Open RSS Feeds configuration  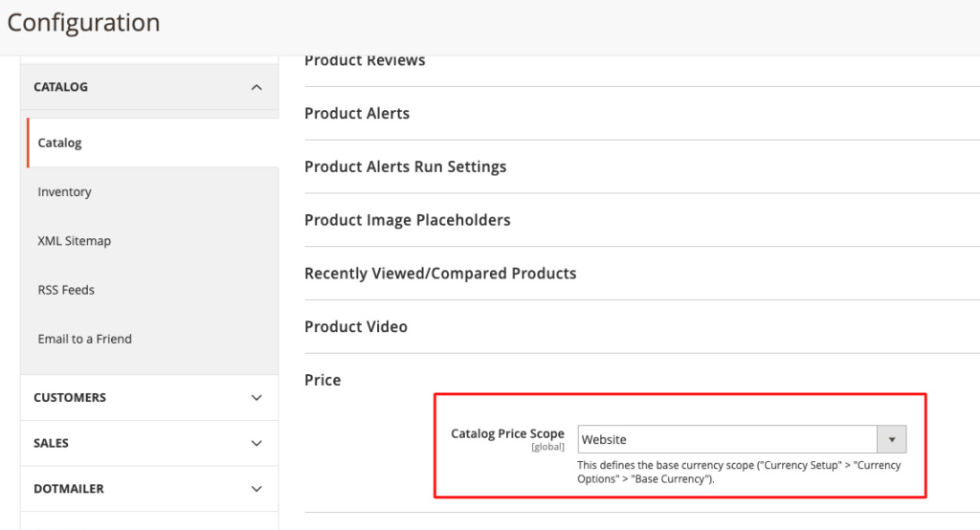click(x=66, y=290)
